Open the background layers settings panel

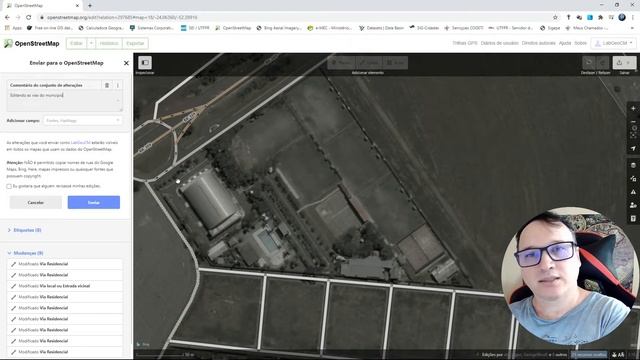coord(633,165)
